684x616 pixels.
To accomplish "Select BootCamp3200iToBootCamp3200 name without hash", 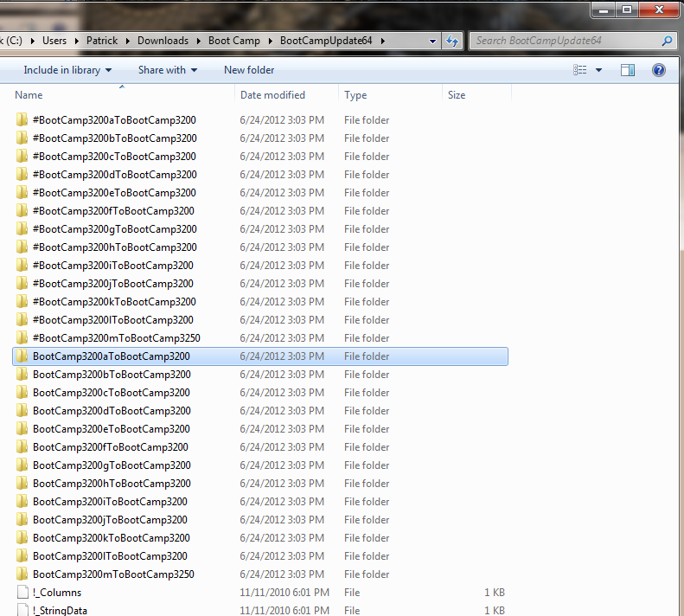I will 110,502.
